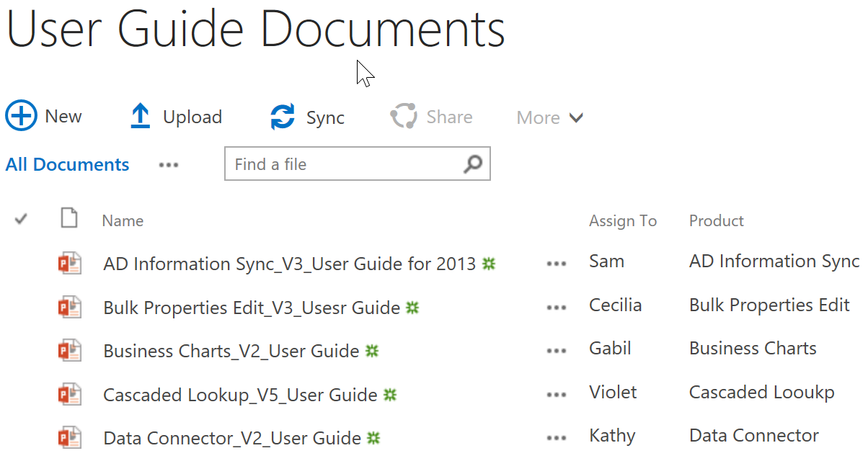Click the magnifier icon in Find a file
This screenshot has width=868, height=461.
(x=472, y=164)
